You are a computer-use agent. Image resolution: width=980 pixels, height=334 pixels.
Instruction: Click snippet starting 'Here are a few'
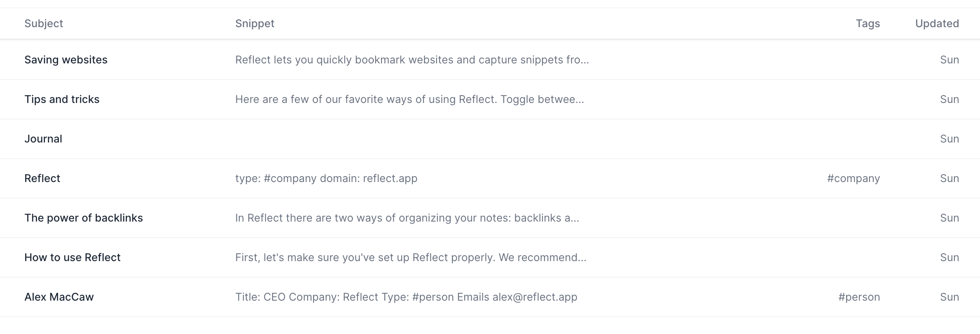[x=409, y=99]
